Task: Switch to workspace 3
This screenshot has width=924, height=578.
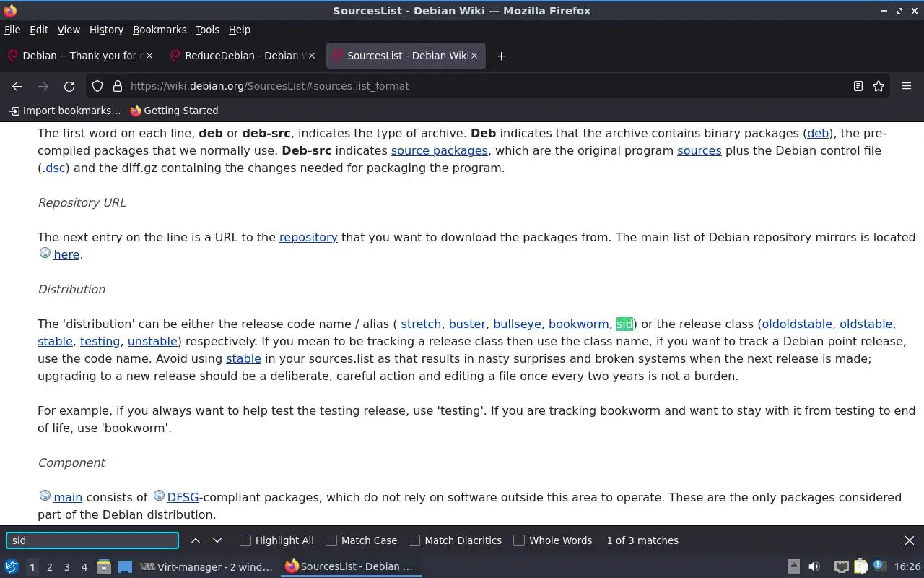Action: [66, 567]
